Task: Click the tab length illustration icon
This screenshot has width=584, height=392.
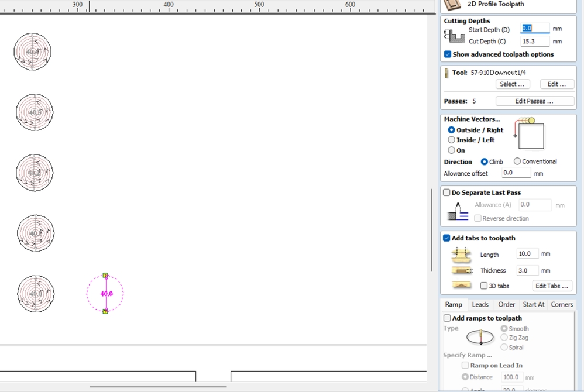Action: (x=462, y=255)
